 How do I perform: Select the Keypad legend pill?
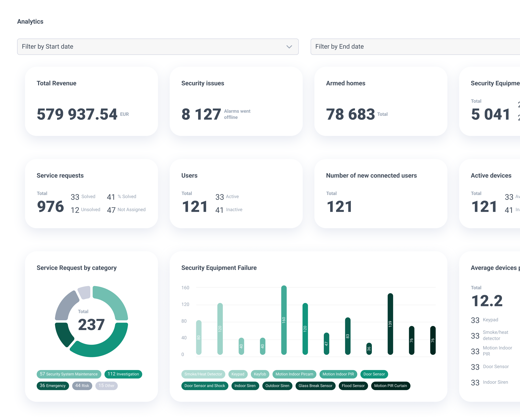tap(238, 374)
